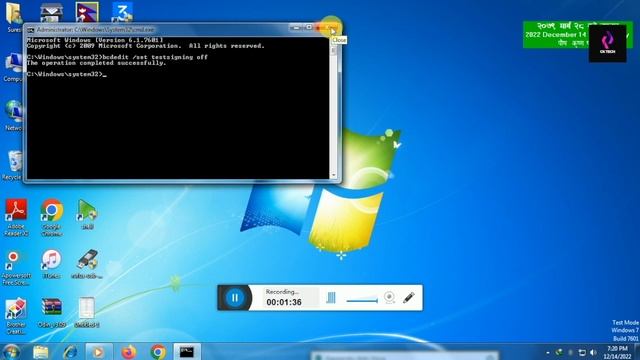The width and height of the screenshot is (640, 360).
Task: Open Windows Media Player from taskbar
Action: (x=99, y=351)
